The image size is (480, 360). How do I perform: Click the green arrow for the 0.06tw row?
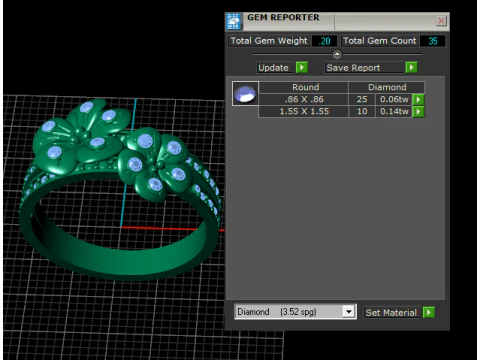(418, 99)
